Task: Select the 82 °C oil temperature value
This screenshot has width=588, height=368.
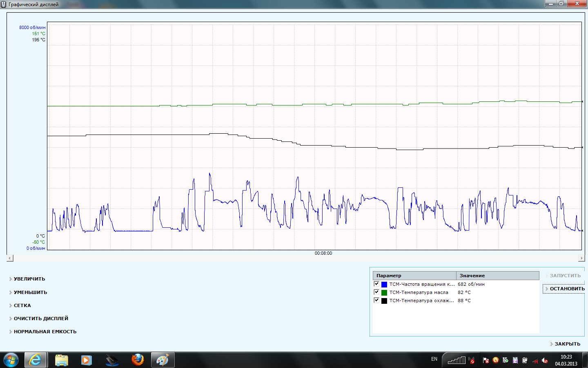Action: (x=464, y=292)
